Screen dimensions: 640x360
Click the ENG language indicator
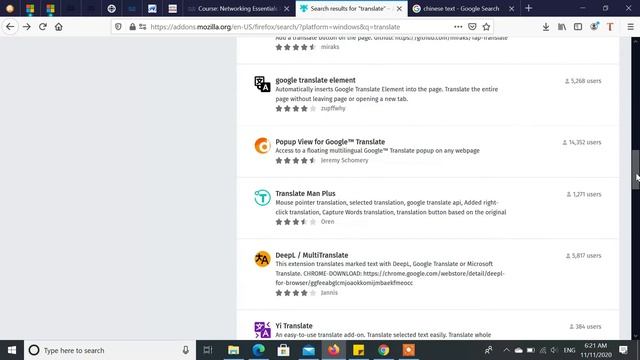(x=569, y=350)
